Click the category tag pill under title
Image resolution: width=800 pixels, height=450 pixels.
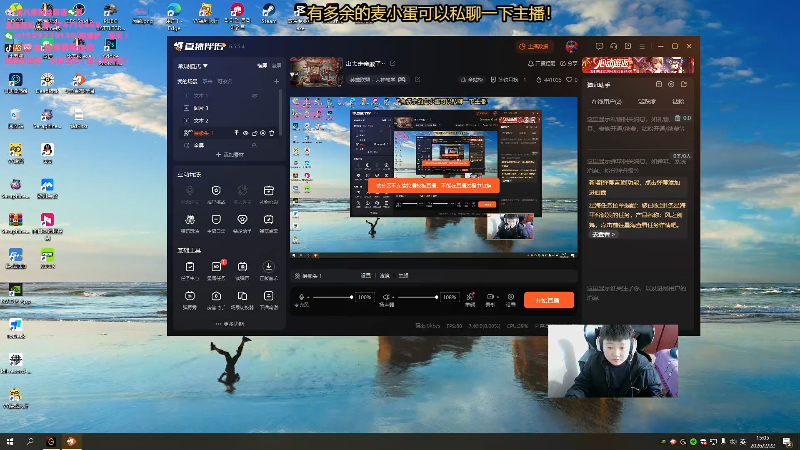click(x=378, y=80)
